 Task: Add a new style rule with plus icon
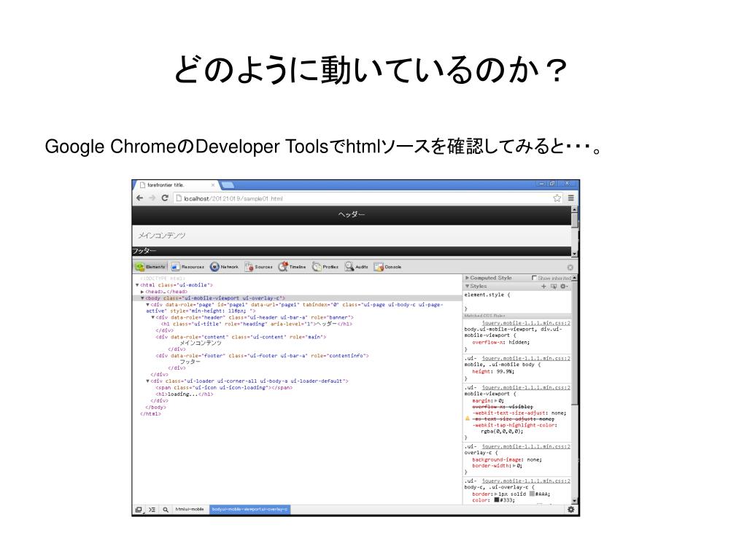point(543,286)
